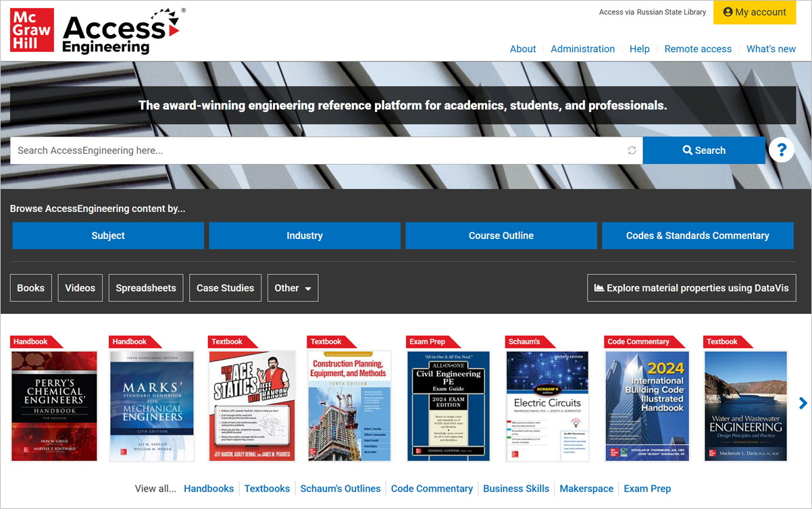Open the Administration link

click(583, 49)
